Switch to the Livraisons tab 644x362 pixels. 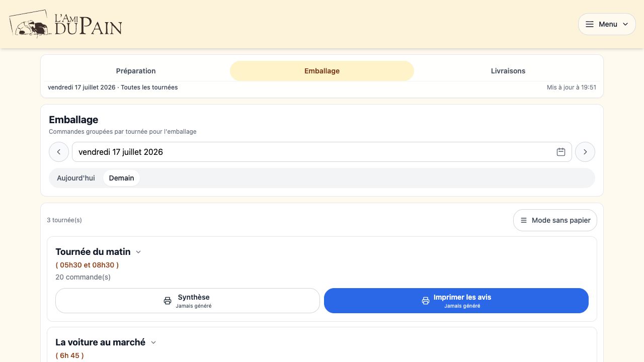pyautogui.click(x=508, y=71)
